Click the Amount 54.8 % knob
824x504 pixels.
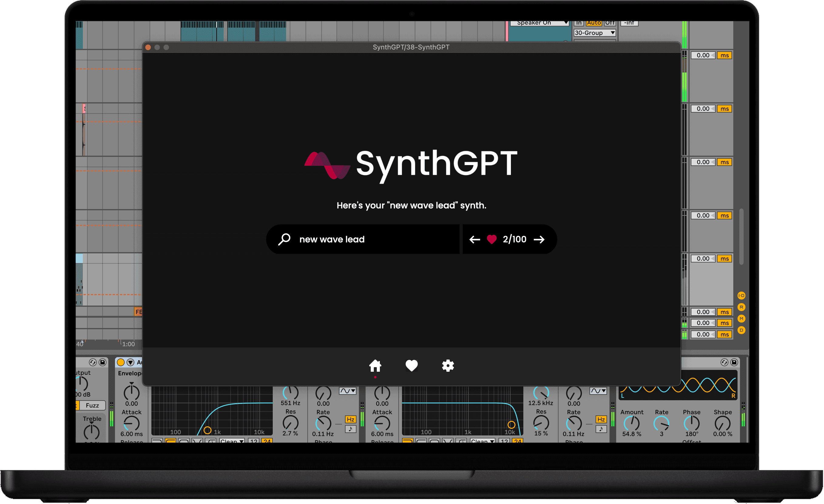pyautogui.click(x=631, y=423)
